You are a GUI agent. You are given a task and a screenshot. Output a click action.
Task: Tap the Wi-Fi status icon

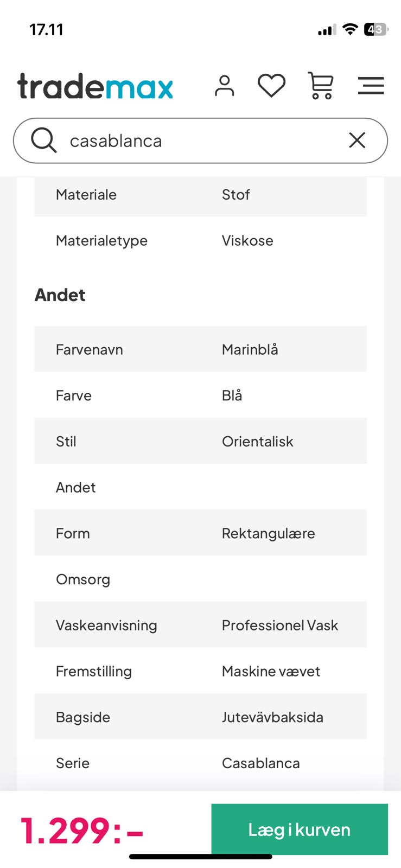(351, 29)
